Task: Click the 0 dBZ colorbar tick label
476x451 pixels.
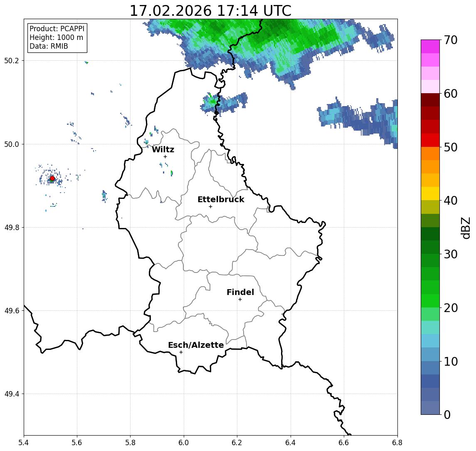Action: coord(447,414)
